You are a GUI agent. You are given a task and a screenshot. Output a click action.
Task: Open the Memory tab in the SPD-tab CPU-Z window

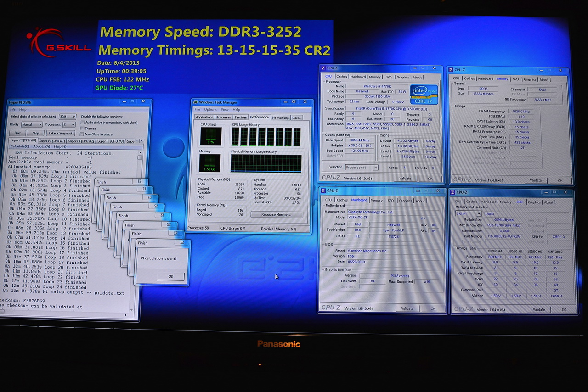click(505, 202)
